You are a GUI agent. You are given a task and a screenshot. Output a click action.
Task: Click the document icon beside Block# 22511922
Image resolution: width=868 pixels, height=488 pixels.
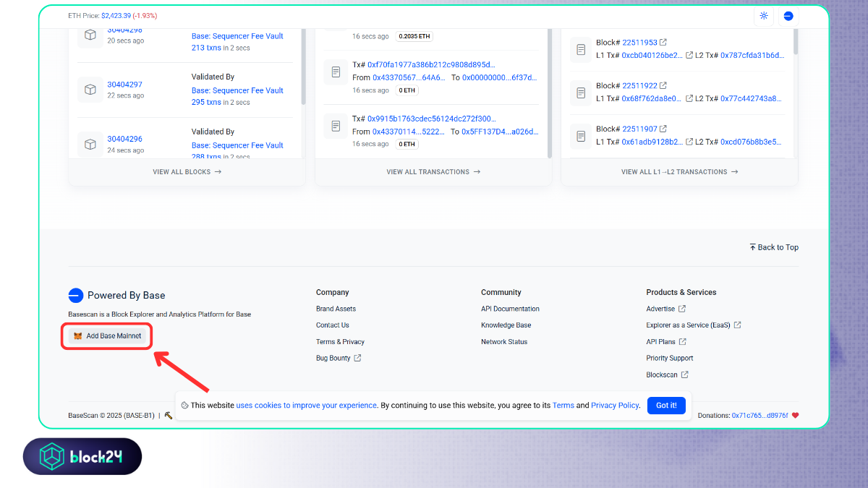pos(581,92)
